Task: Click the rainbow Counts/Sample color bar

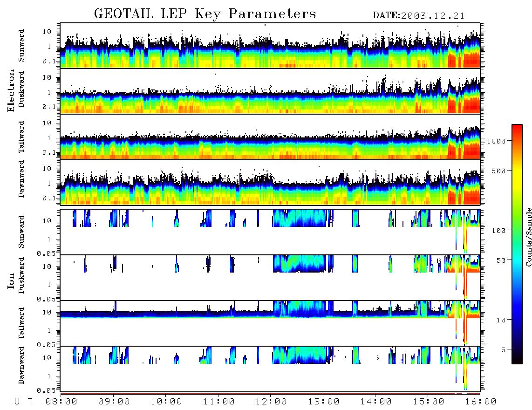Action: click(517, 244)
